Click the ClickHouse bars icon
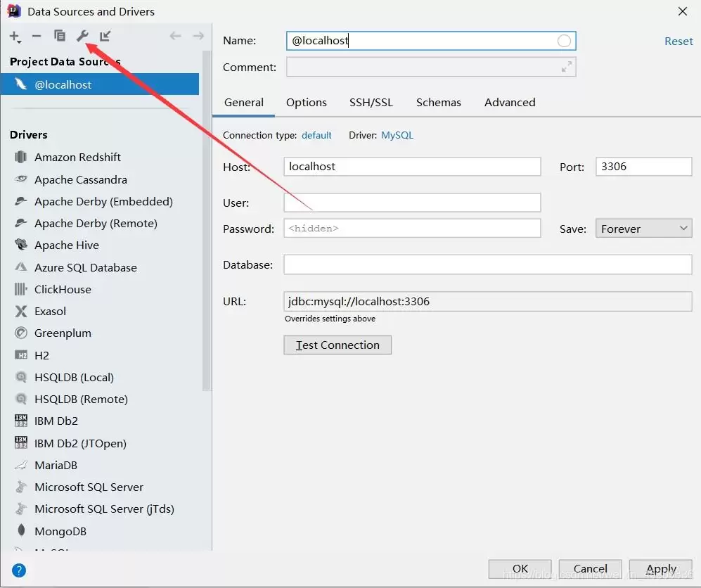The image size is (701, 588). [x=20, y=289]
